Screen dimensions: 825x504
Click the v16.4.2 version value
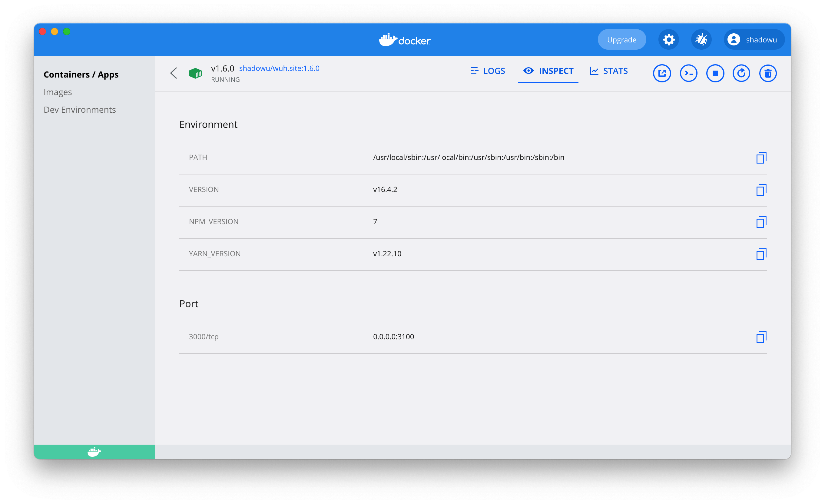pyautogui.click(x=385, y=190)
